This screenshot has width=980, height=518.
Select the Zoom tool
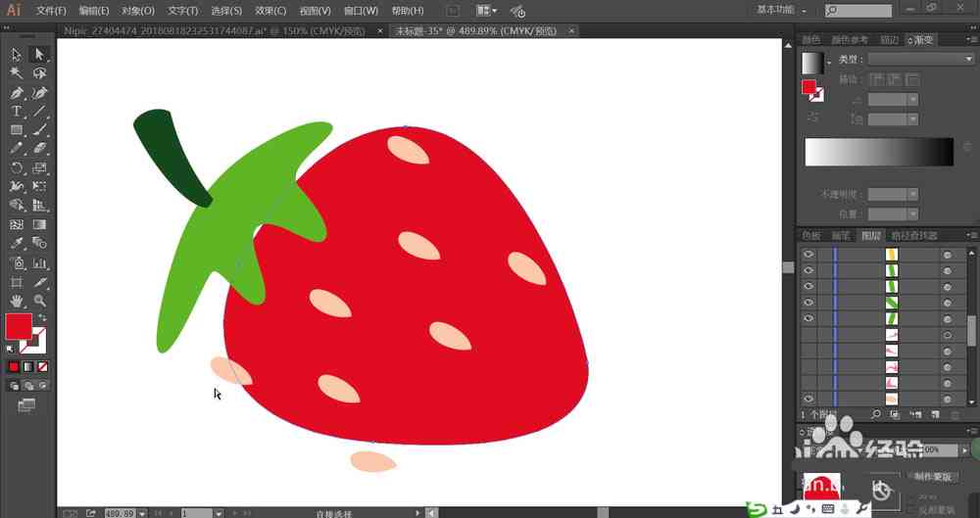click(40, 302)
